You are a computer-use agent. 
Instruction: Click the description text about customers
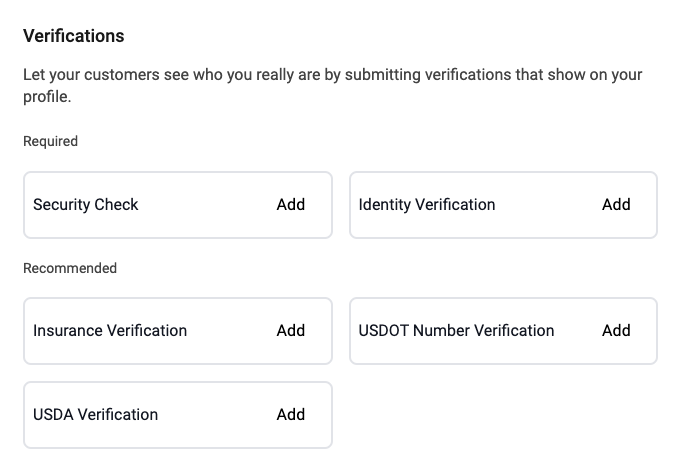[333, 86]
